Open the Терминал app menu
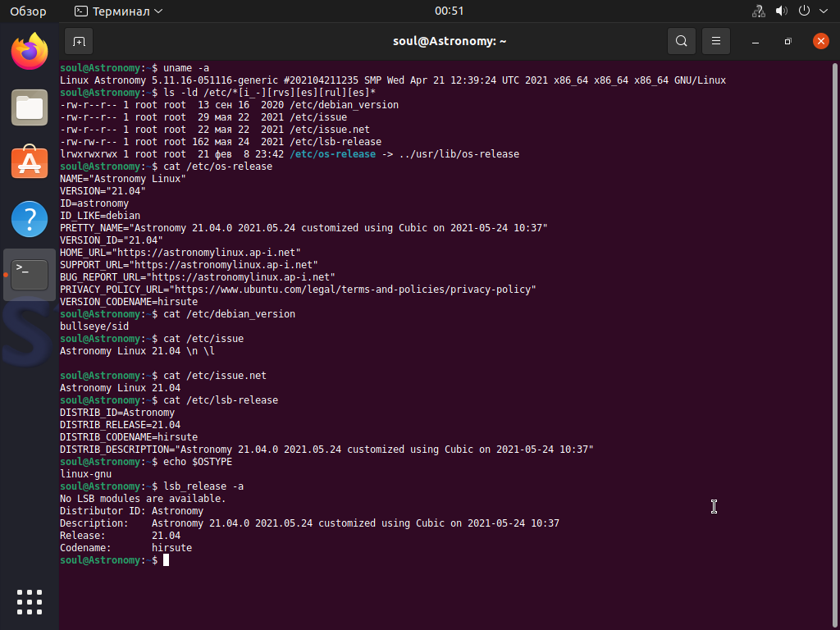Viewport: 840px width, 630px height. (x=119, y=11)
